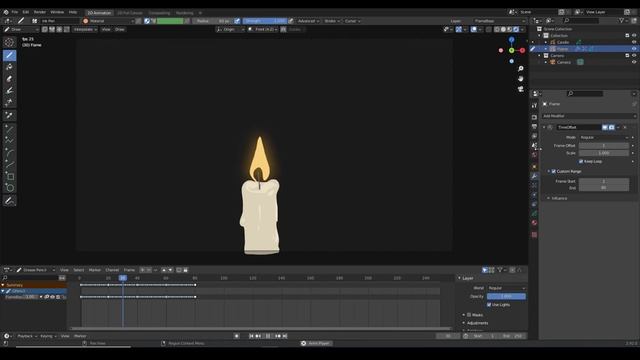This screenshot has width=640, height=360.
Task: Select the Eyedropper tool
Action: point(9,116)
